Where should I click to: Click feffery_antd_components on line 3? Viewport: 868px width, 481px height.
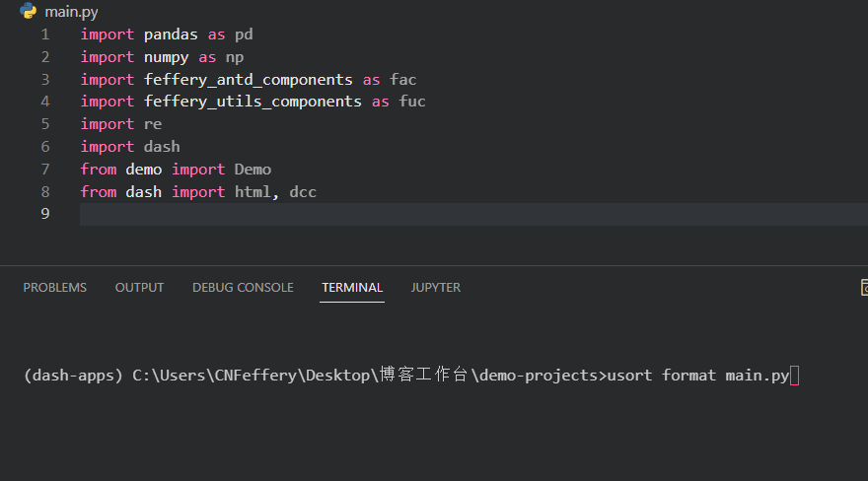(248, 80)
